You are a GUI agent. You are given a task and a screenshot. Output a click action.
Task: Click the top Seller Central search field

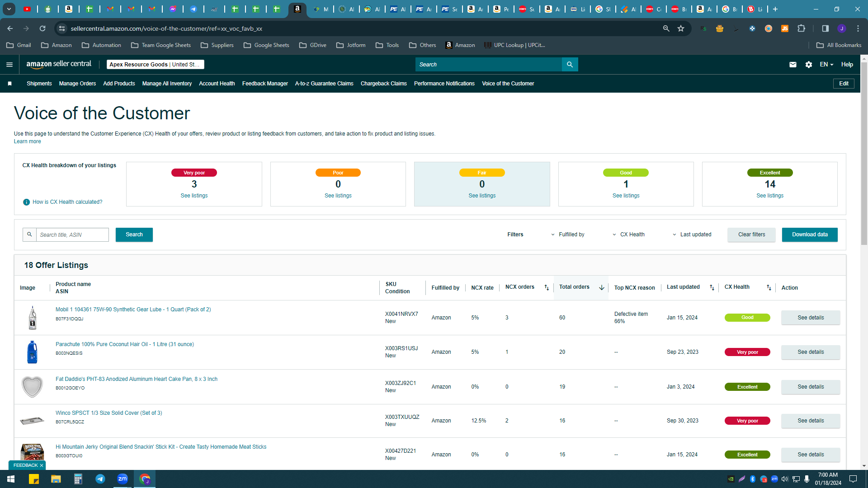[488, 65]
